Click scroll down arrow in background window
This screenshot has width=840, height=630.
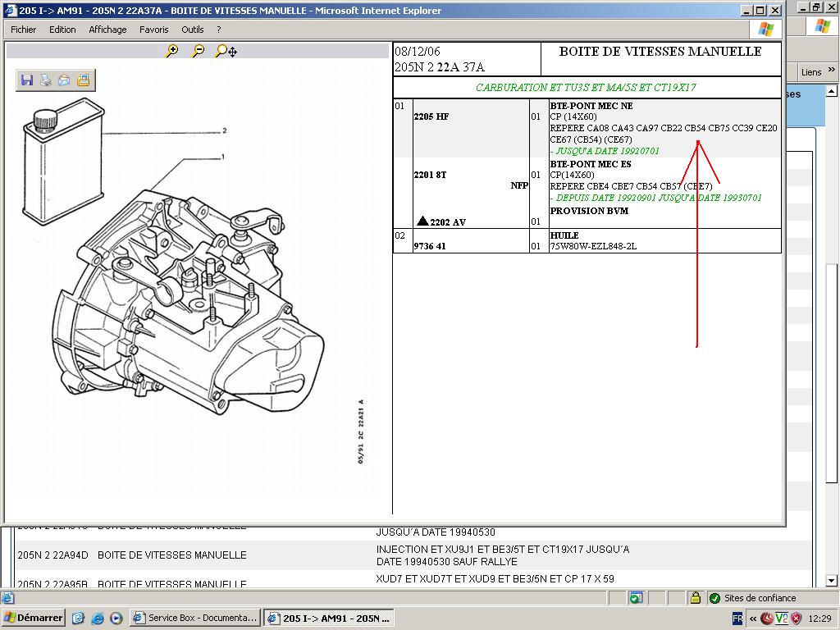pyautogui.click(x=832, y=580)
